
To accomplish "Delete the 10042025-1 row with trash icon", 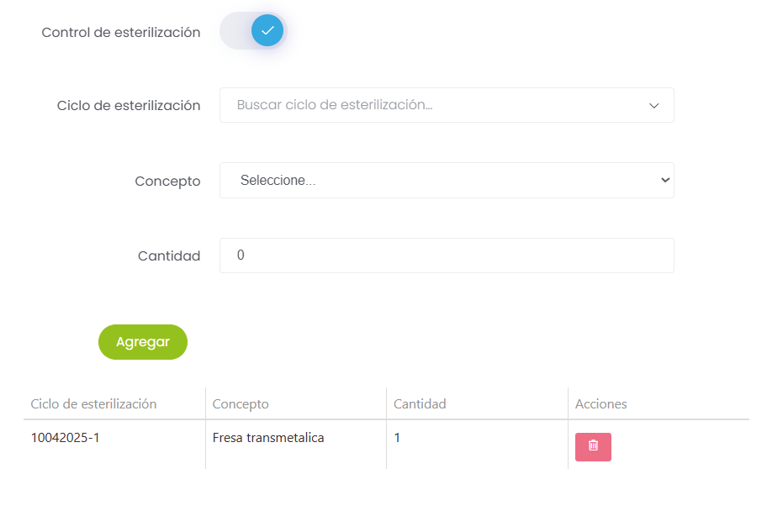I will (x=593, y=446).
